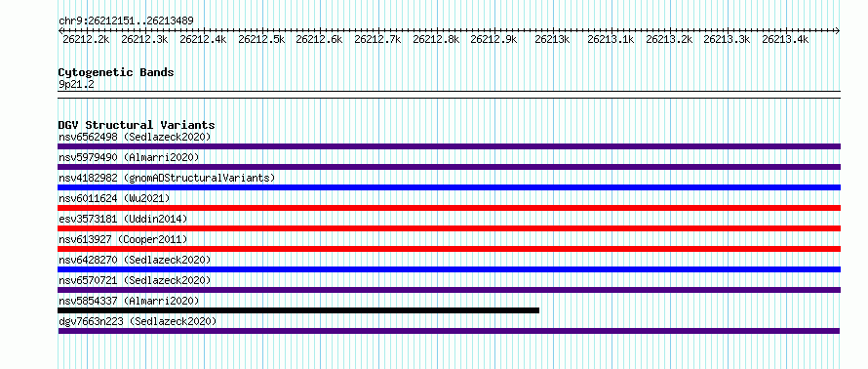Screen dimensions: 868x369
Task: Click the 26212.6k ruler tick label
Action: coord(319,39)
